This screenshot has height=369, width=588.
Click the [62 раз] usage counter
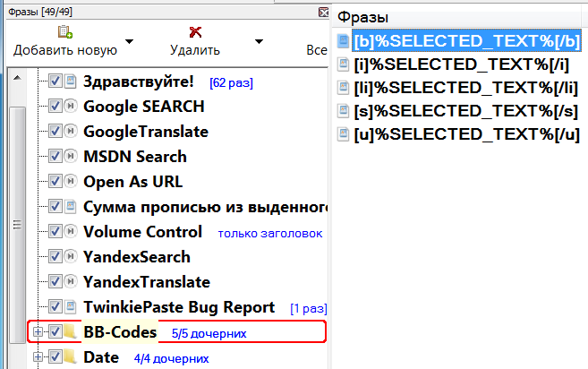232,82
